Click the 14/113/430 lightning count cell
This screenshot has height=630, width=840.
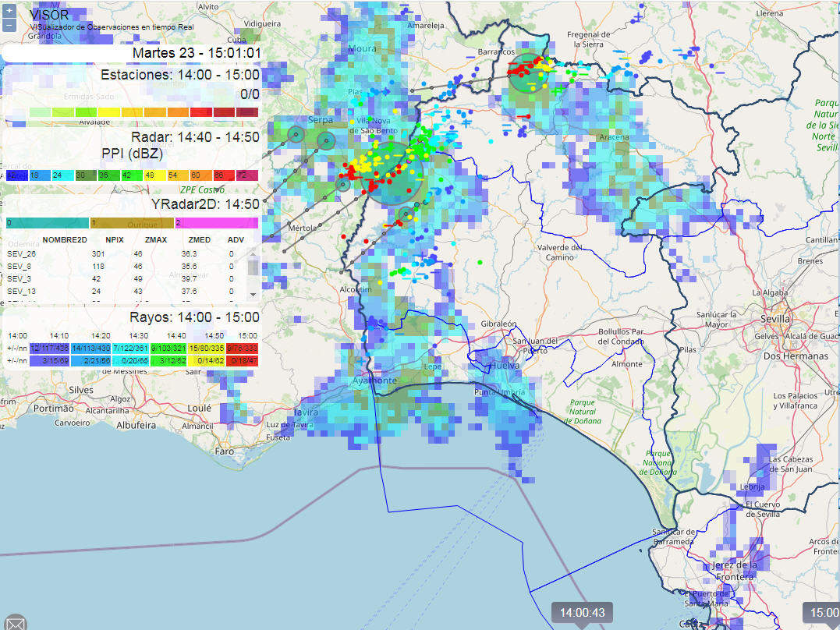point(90,349)
